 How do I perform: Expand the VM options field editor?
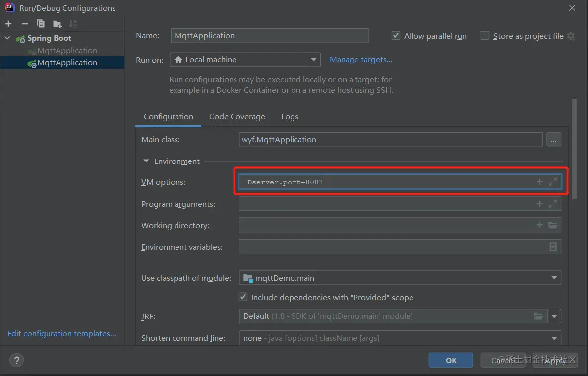click(553, 182)
